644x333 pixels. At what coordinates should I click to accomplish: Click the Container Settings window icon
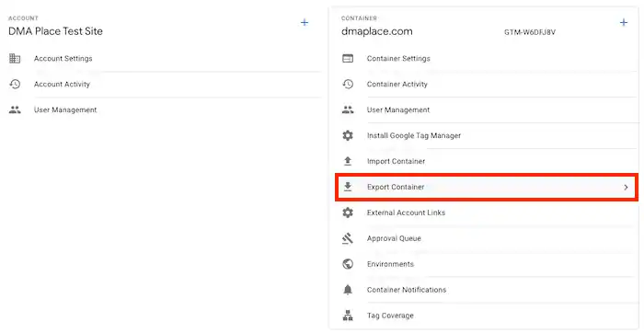348,58
